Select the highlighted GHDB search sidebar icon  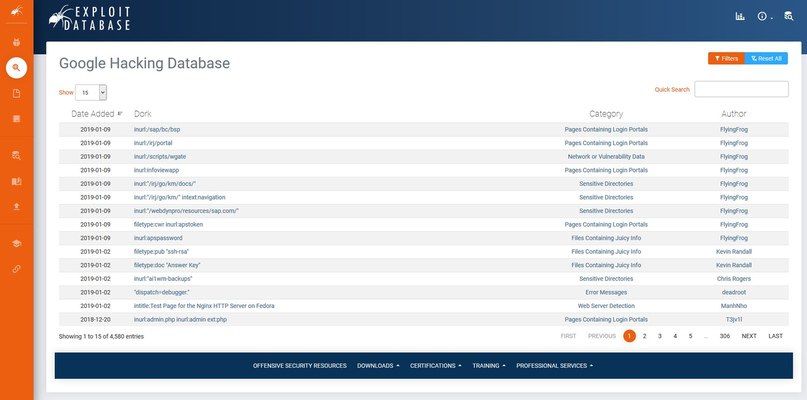point(16,67)
